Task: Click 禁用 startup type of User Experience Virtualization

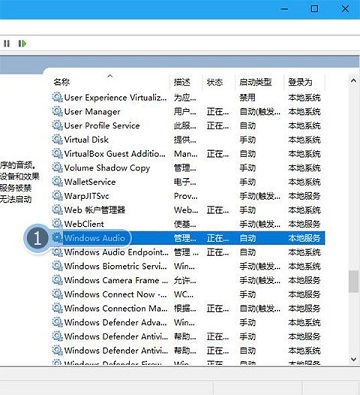Action: 247,97
